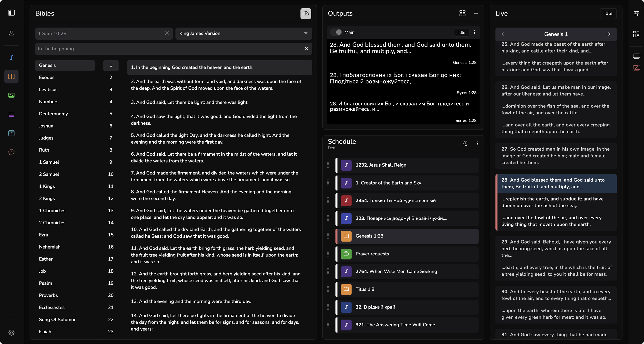Image resolution: width=644 pixels, height=344 pixels.
Task: Select the book 1 Samuel
Action: pyautogui.click(x=65, y=162)
